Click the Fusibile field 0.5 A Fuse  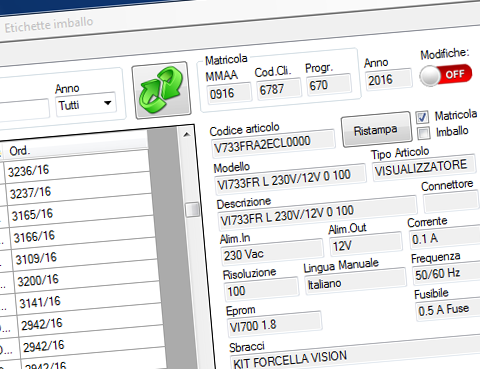pyautogui.click(x=449, y=309)
